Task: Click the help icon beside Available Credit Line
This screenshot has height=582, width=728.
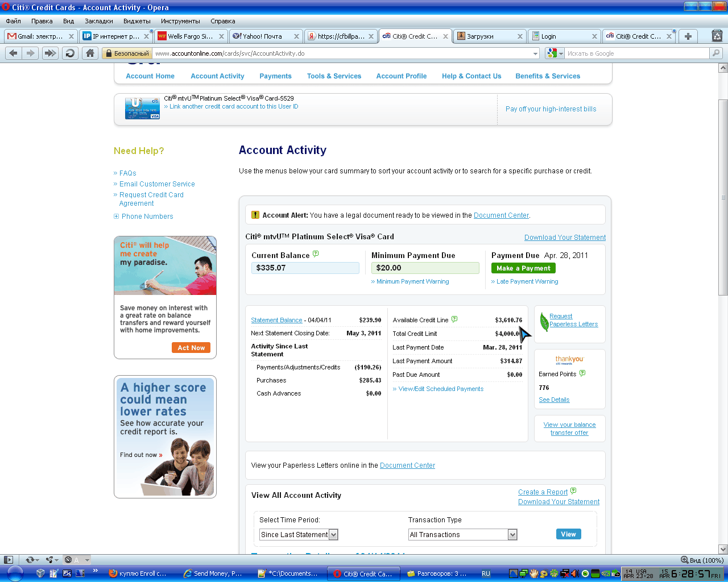Action: click(454, 319)
